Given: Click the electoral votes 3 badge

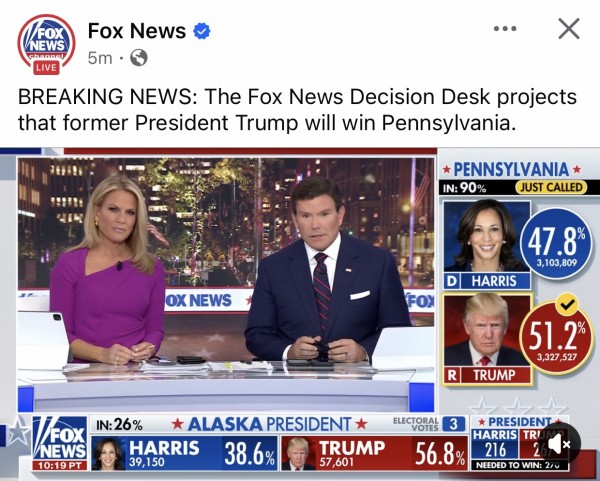Looking at the screenshot, I should pos(454,424).
